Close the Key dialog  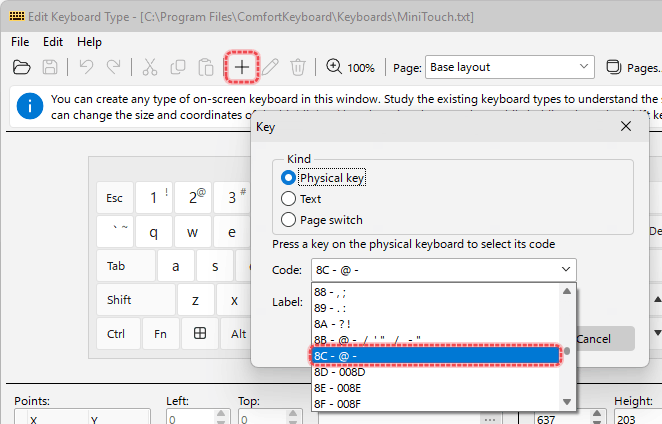click(626, 126)
